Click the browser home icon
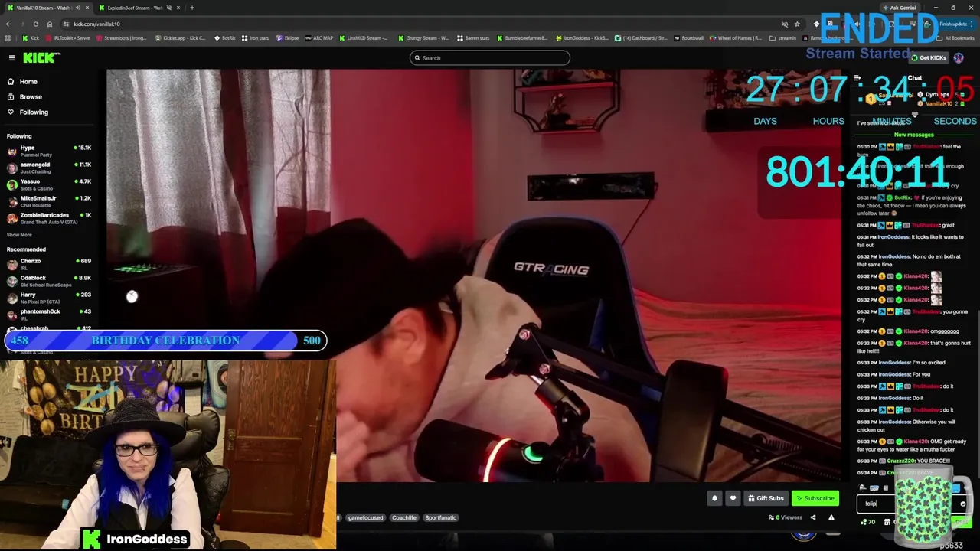 [50, 24]
